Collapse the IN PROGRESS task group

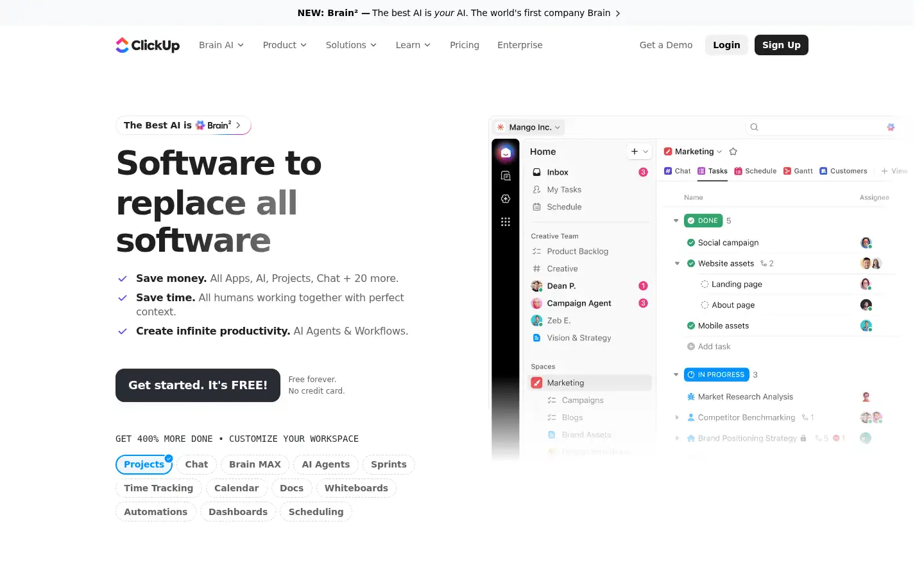tap(676, 374)
